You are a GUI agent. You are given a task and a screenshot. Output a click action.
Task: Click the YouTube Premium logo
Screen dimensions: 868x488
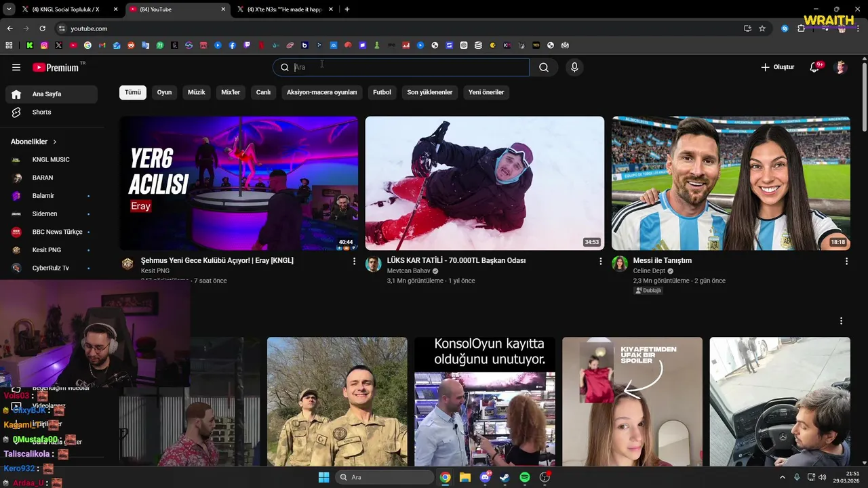[x=55, y=67]
